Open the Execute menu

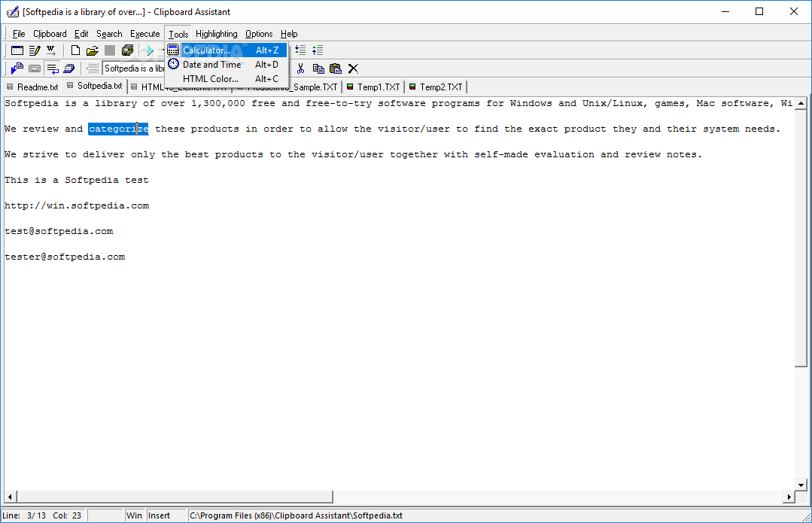145,34
